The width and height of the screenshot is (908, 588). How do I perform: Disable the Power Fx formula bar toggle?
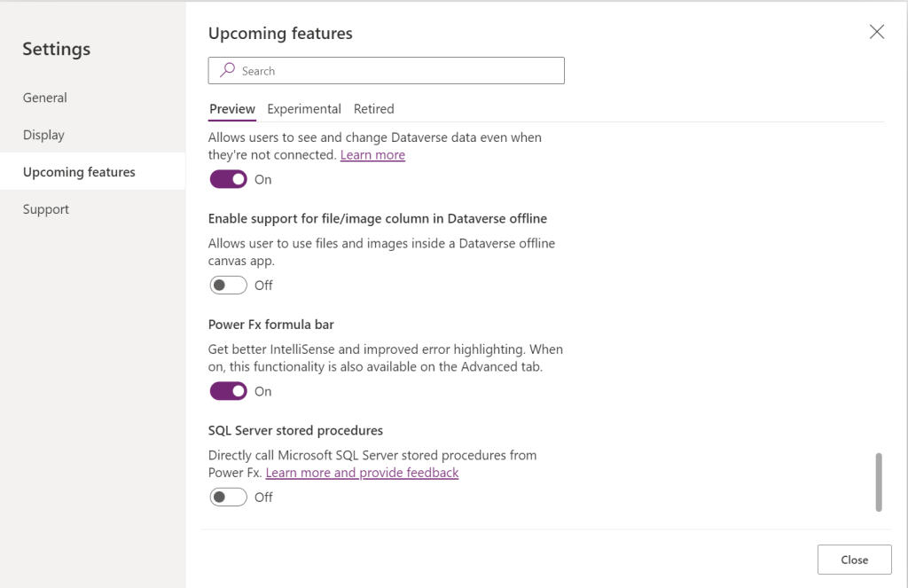[228, 391]
